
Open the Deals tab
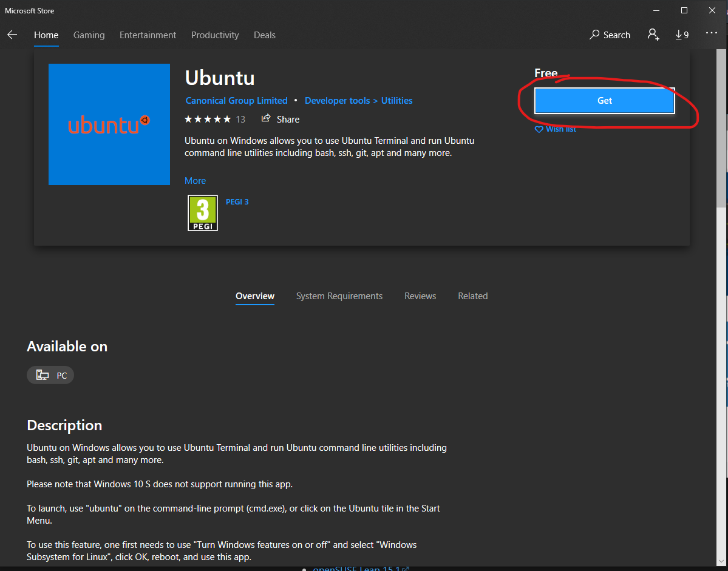pyautogui.click(x=265, y=35)
